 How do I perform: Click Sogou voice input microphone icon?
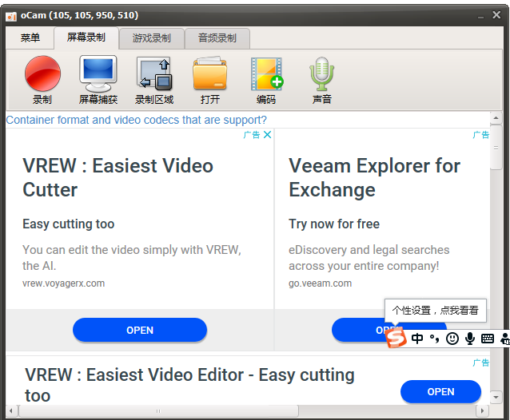[x=470, y=339]
